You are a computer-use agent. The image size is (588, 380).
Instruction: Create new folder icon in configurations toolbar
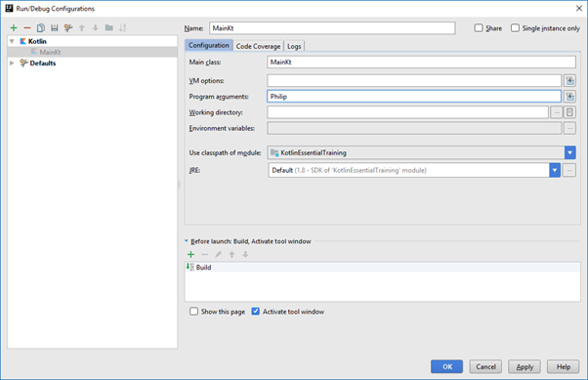pos(109,27)
